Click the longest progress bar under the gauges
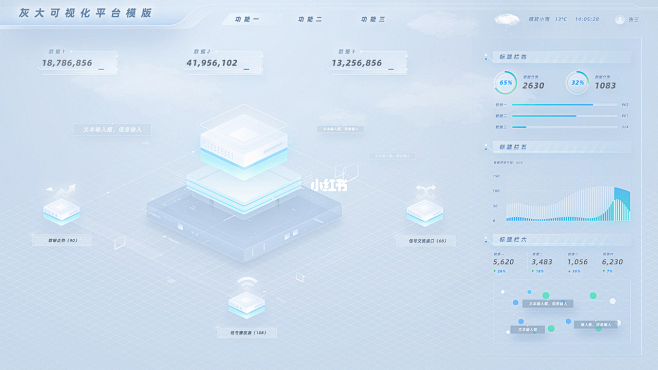The image size is (658, 370). coord(564,104)
